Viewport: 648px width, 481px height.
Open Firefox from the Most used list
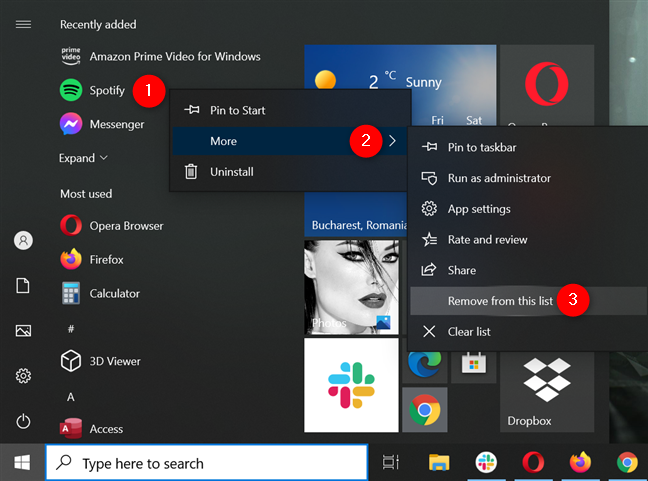click(x=105, y=259)
